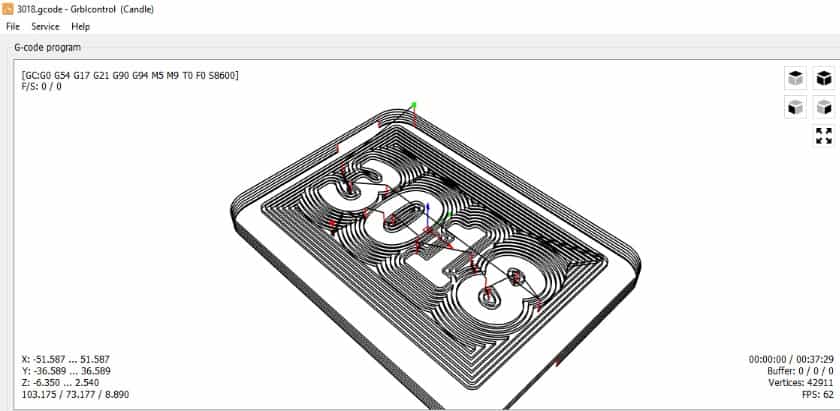The image size is (840, 411).
Task: Click the GC parser state line with S8600
Action: pyautogui.click(x=130, y=76)
